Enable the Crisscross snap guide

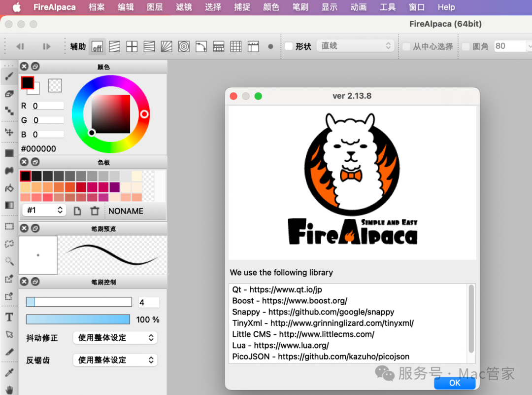(x=132, y=46)
